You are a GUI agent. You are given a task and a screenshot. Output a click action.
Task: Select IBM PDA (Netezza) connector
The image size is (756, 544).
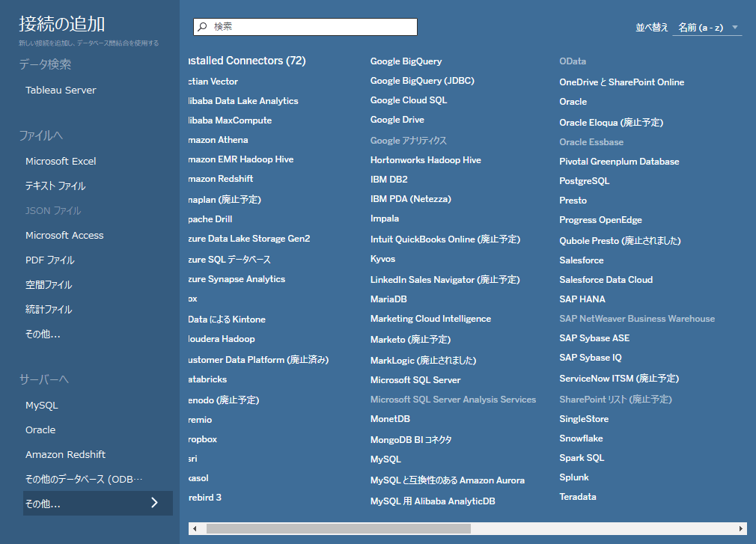[411, 199]
